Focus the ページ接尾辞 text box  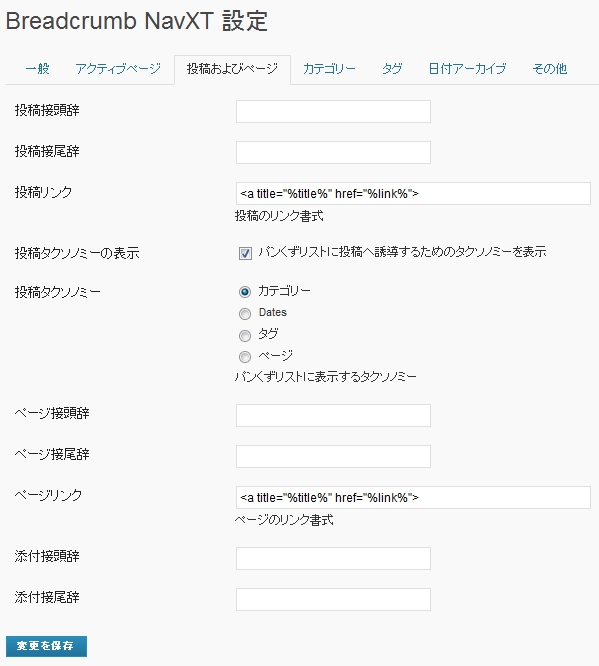pos(333,457)
